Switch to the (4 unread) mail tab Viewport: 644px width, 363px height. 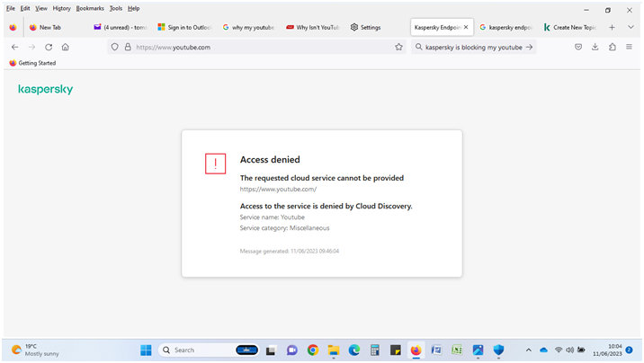click(120, 28)
